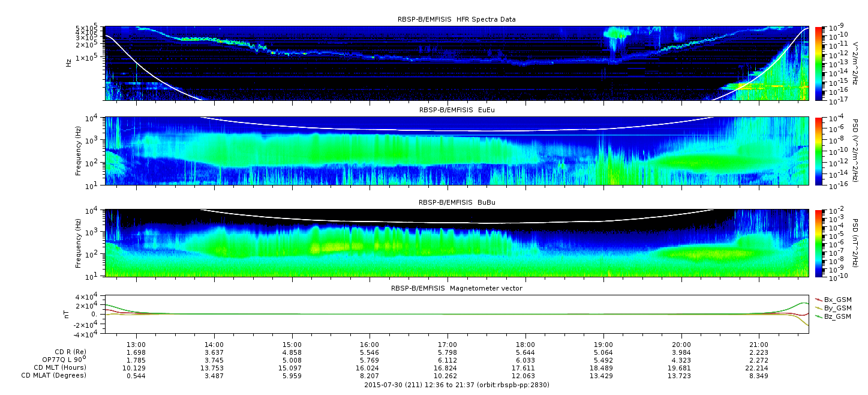Click the Magnetometer vector panel title

point(456,288)
